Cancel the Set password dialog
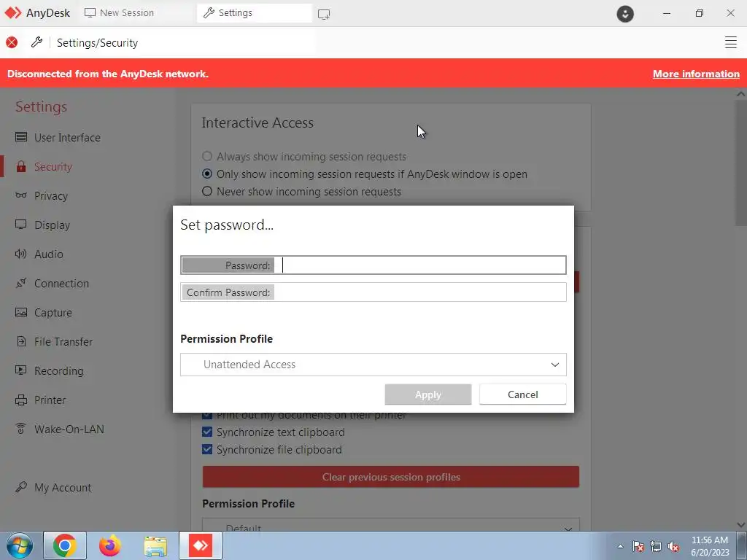Viewport: 747px width, 560px height. (522, 394)
